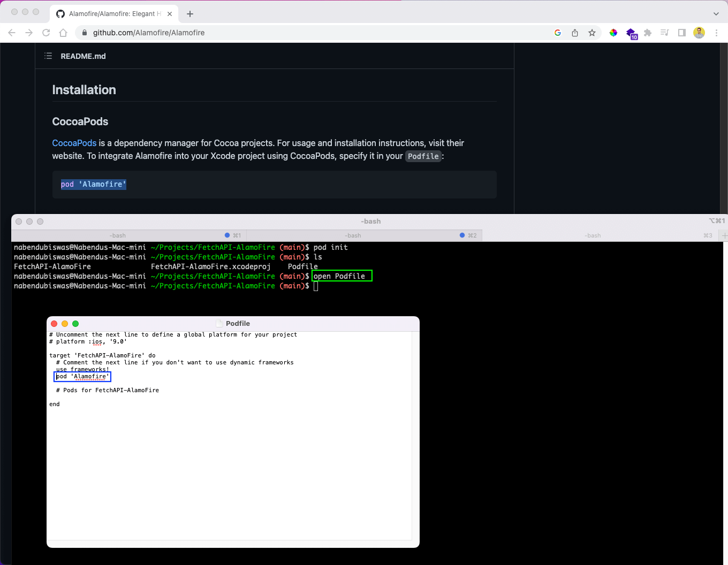This screenshot has height=565, width=728.
Task: Open the README table of contents icon
Action: coord(48,56)
